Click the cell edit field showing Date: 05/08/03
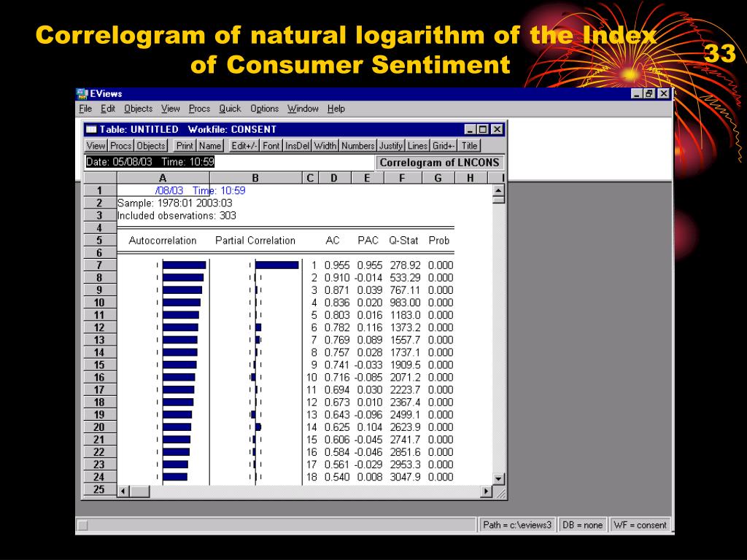 pos(229,162)
